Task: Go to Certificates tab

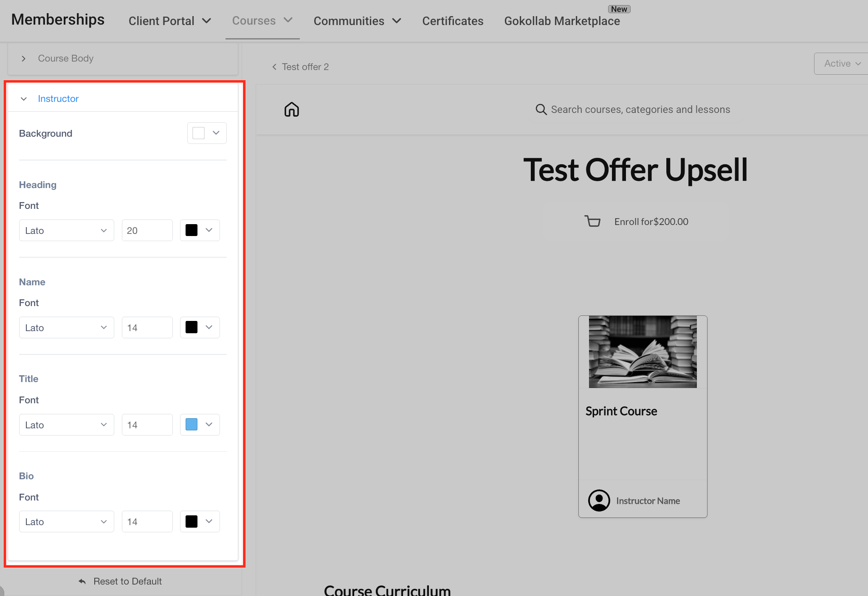Action: 453,21
